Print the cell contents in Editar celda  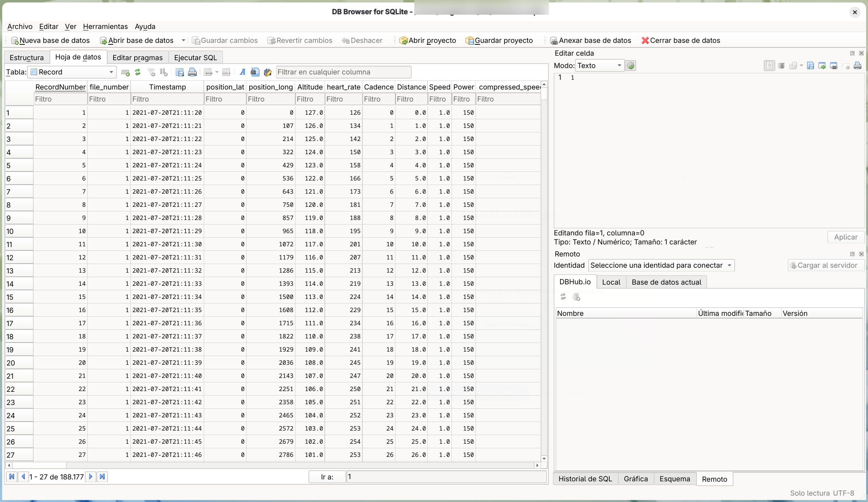coord(857,66)
